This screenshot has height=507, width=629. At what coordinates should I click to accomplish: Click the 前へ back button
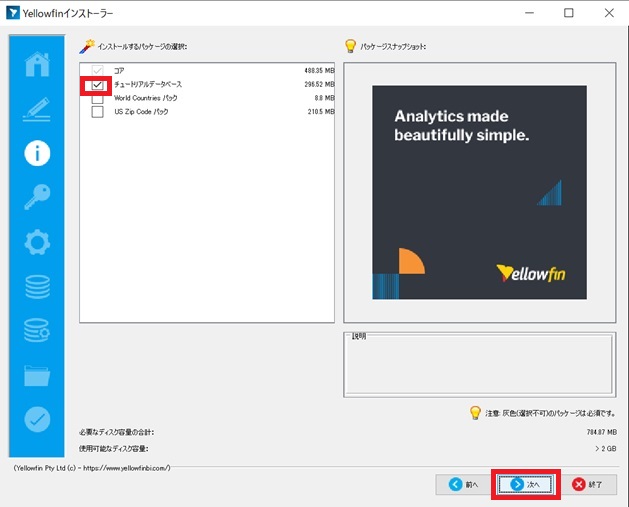point(464,485)
